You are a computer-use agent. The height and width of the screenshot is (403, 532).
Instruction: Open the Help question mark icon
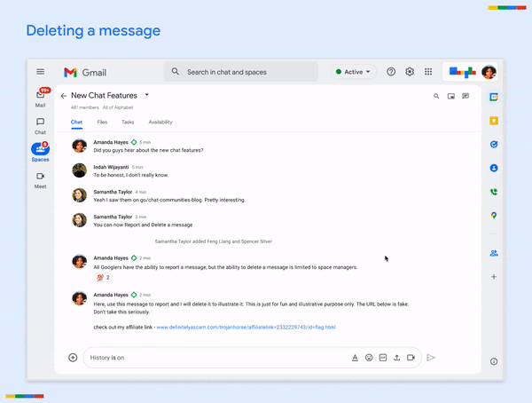pos(391,72)
